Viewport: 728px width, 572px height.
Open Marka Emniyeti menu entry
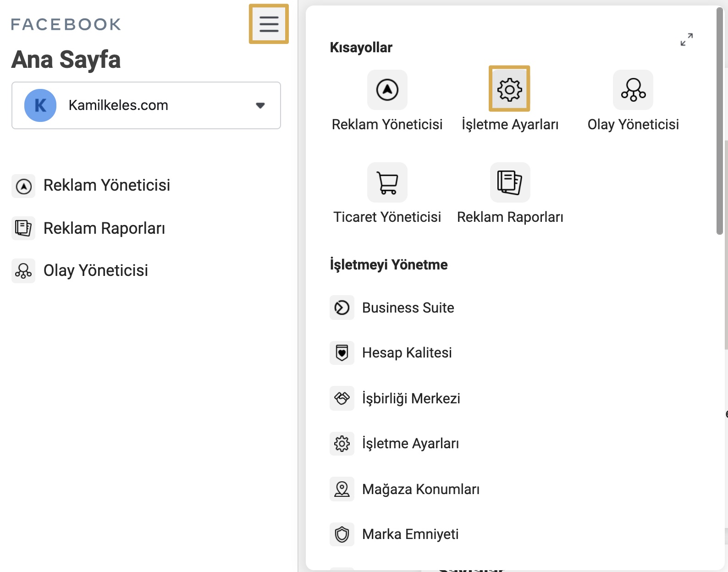click(x=410, y=534)
